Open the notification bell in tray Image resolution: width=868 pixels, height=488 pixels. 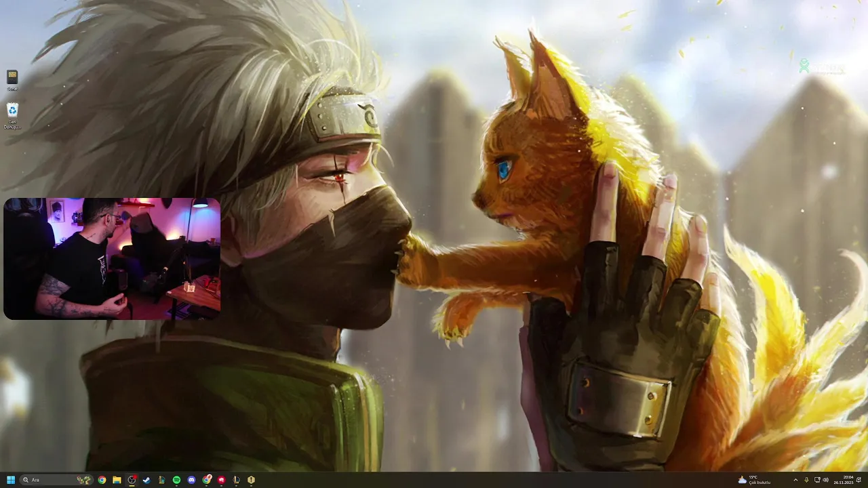point(859,480)
